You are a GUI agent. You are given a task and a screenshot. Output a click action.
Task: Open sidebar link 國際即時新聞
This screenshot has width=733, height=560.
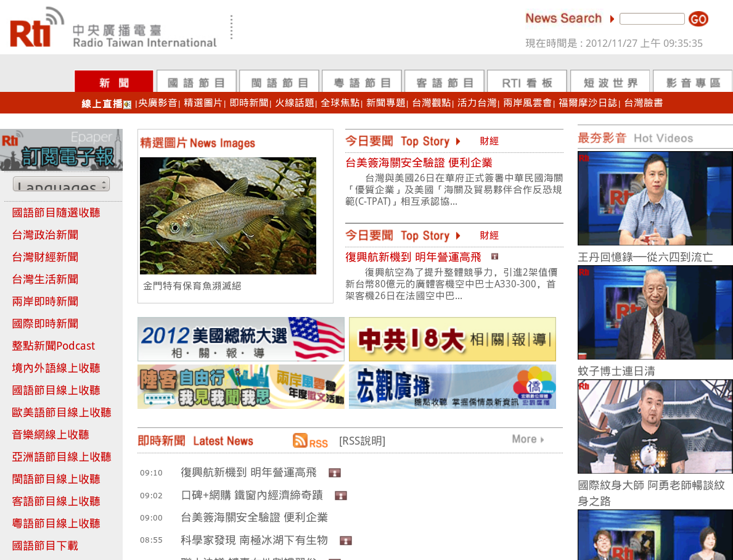[x=46, y=324]
